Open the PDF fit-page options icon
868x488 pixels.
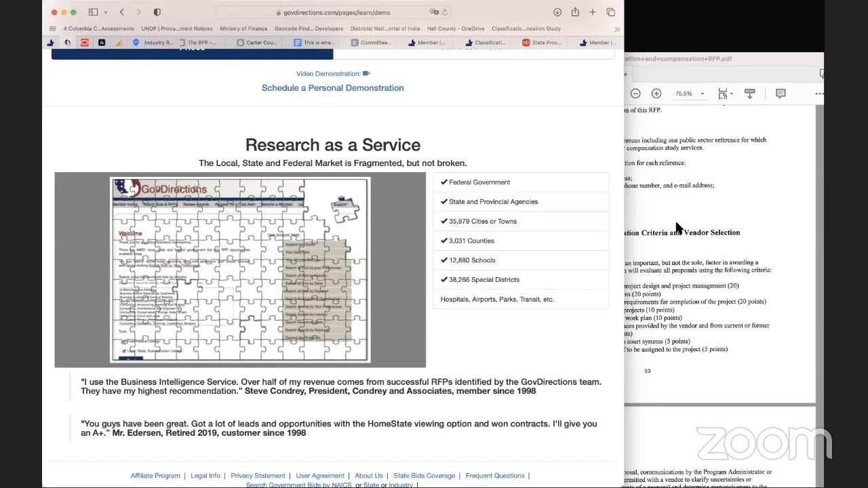(724, 94)
